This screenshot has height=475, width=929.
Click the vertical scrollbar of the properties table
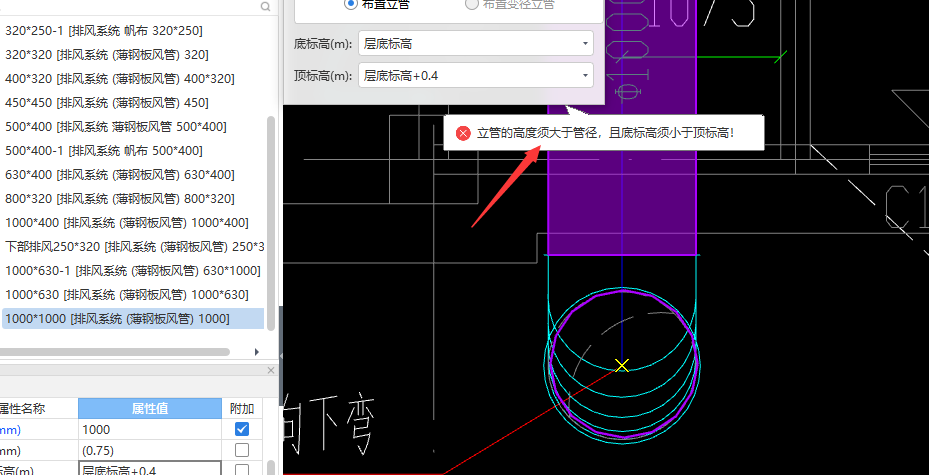point(273,468)
